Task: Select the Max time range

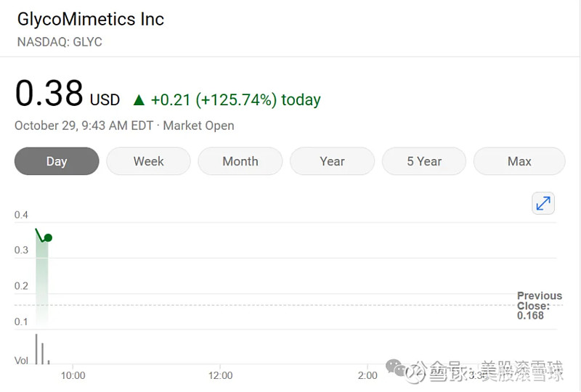Action: (x=519, y=161)
